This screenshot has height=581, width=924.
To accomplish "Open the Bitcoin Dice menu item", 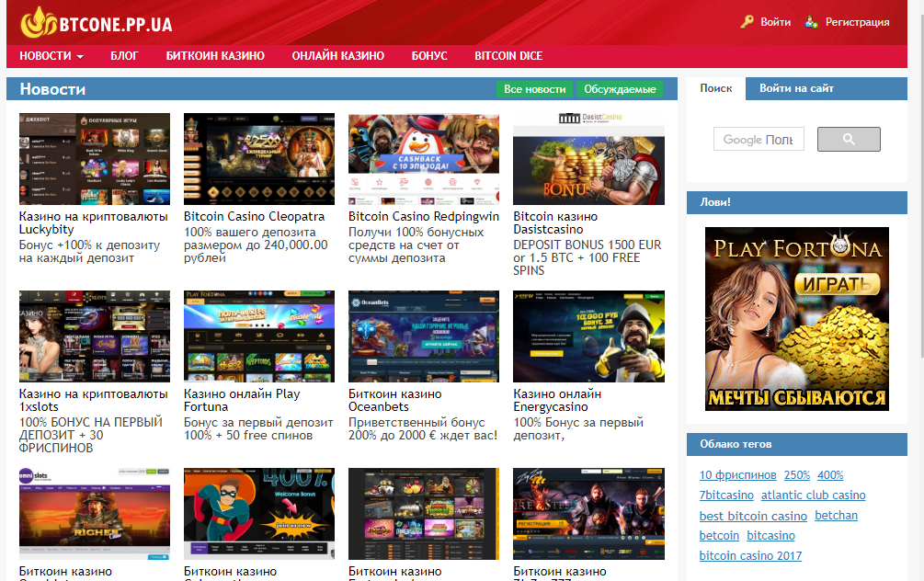I will click(x=508, y=56).
